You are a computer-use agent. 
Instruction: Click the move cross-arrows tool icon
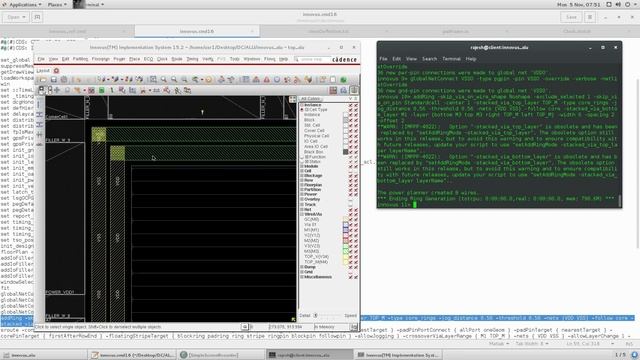pyautogui.click(x=57, y=90)
